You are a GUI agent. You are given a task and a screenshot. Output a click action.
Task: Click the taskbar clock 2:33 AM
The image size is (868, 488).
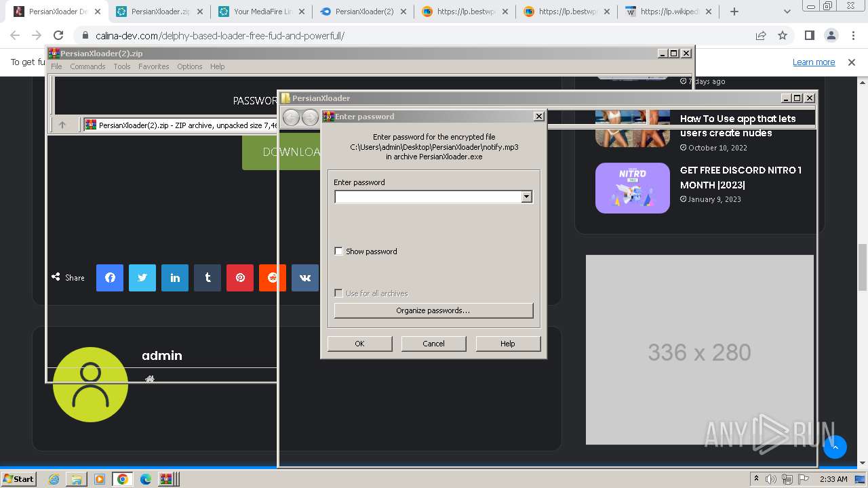pyautogui.click(x=833, y=479)
